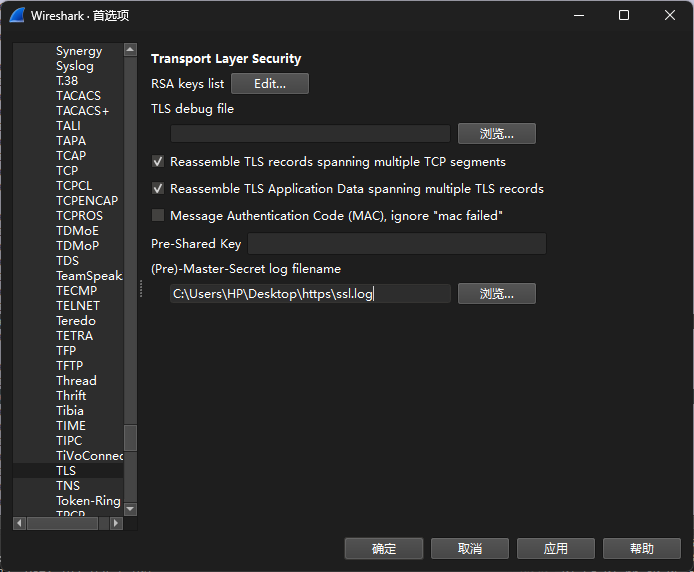Select TAPA protocol entry
The image size is (694, 572).
71,141
